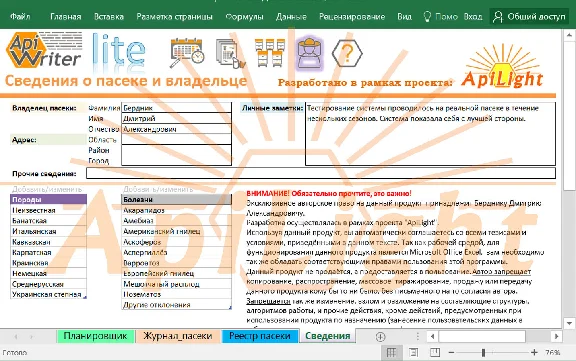Image resolution: width=576 pixels, height=361 pixels.
Task: Switch to the Реестр пасеки sheet tab
Action: point(260,336)
